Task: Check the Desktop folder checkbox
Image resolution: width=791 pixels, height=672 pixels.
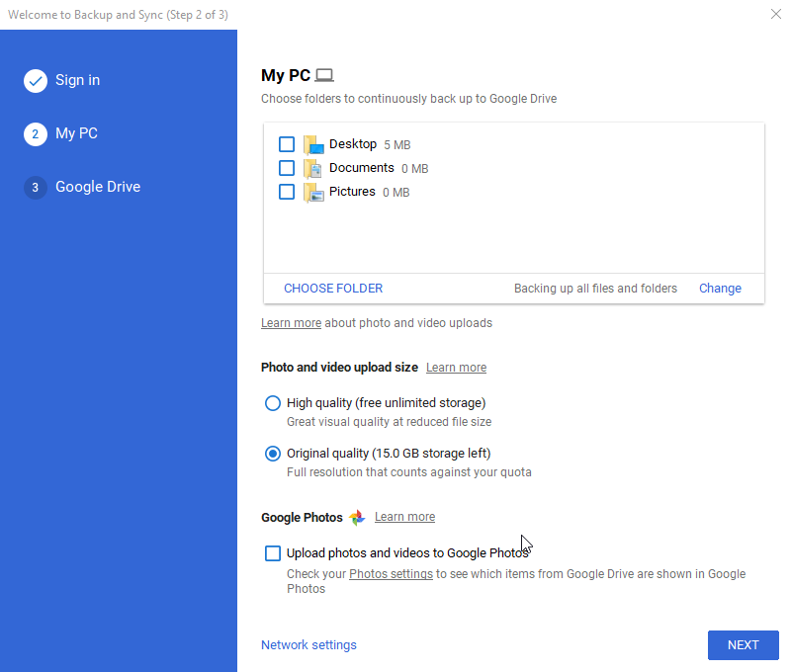Action: pos(287,144)
